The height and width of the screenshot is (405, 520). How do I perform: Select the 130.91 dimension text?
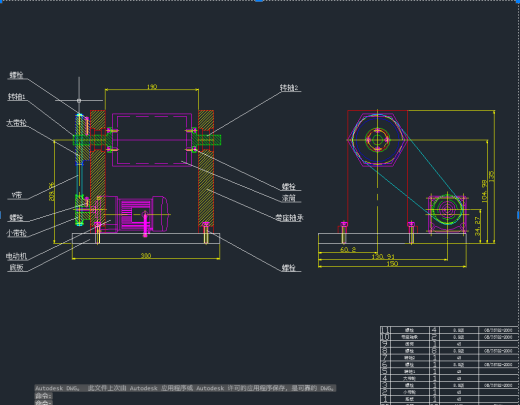click(383, 256)
